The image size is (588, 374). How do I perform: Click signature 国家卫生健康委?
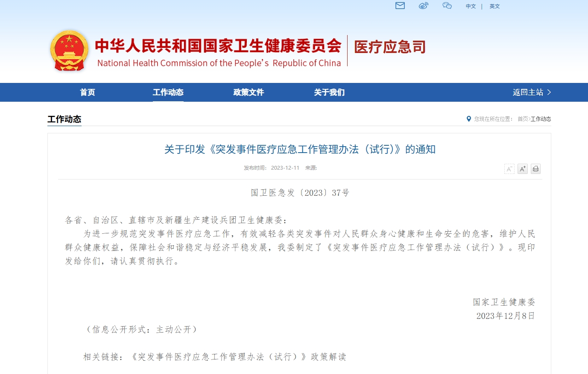pyautogui.click(x=504, y=302)
